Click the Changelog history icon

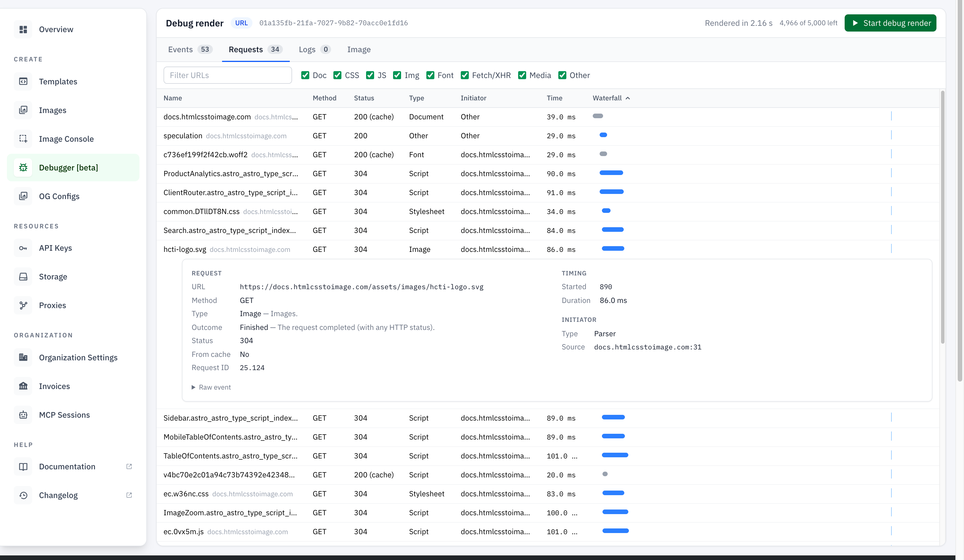(23, 495)
